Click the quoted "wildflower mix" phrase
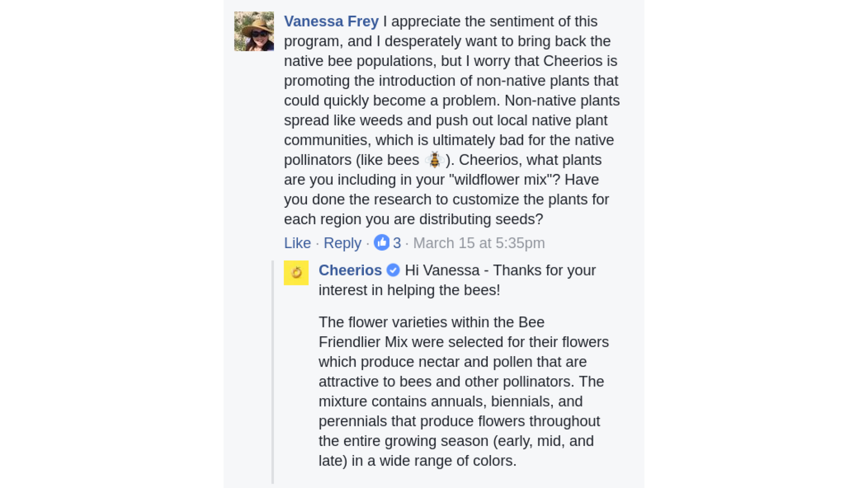Screen dimensions: 868x488 coord(500,180)
